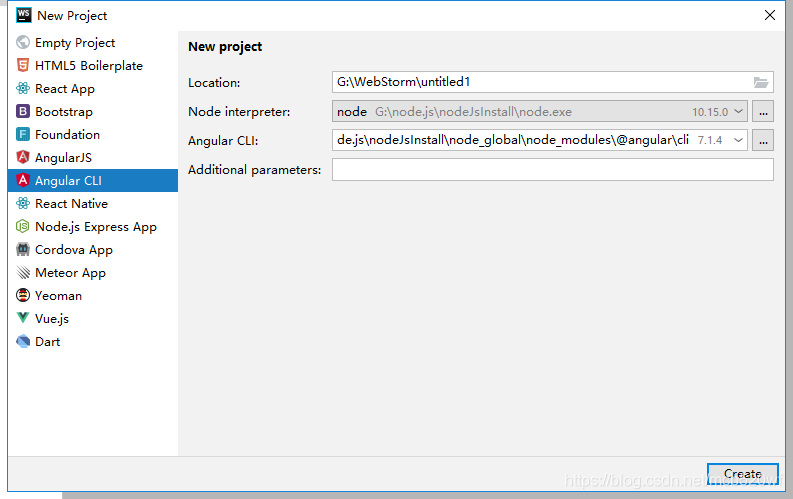Click the node.exe interpreter path text
The image size is (793, 499).
tap(473, 112)
